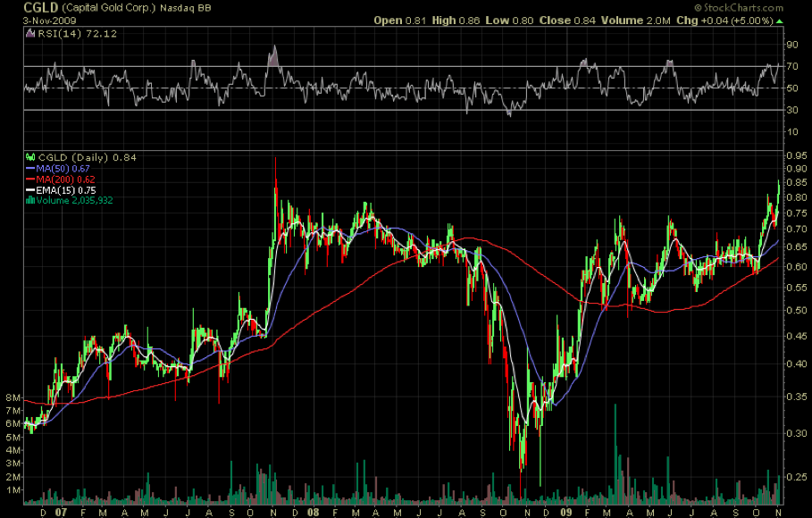The width and height of the screenshot is (812, 518).
Task: Select the blue MA(50) legend line swatch
Action: click(30, 169)
